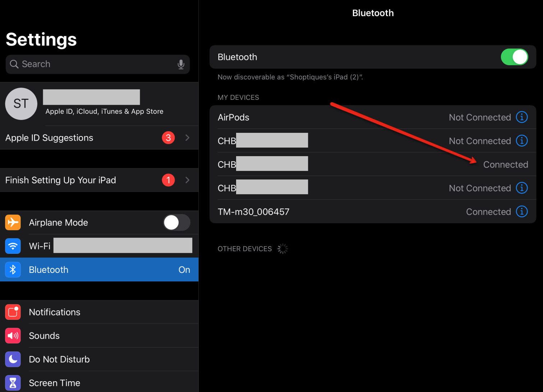This screenshot has height=392, width=543.
Task: Open Apple ID, iCloud, iTunes & App Store
Action: click(x=99, y=104)
